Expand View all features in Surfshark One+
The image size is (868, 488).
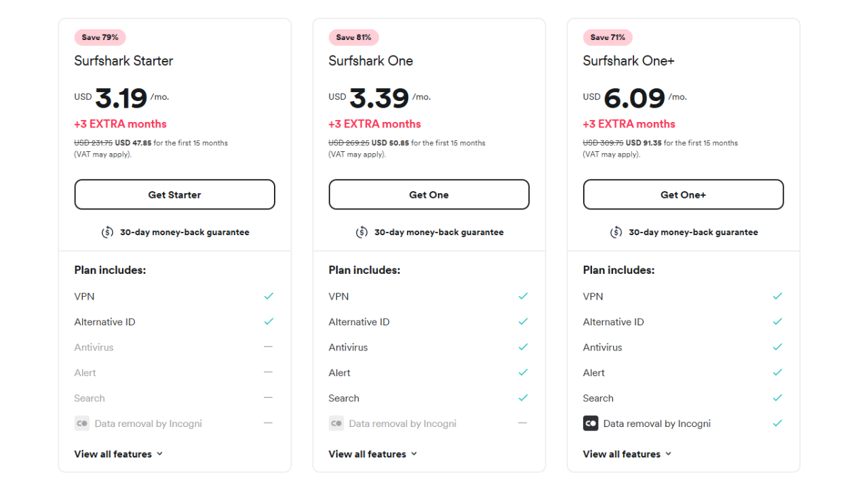click(627, 454)
